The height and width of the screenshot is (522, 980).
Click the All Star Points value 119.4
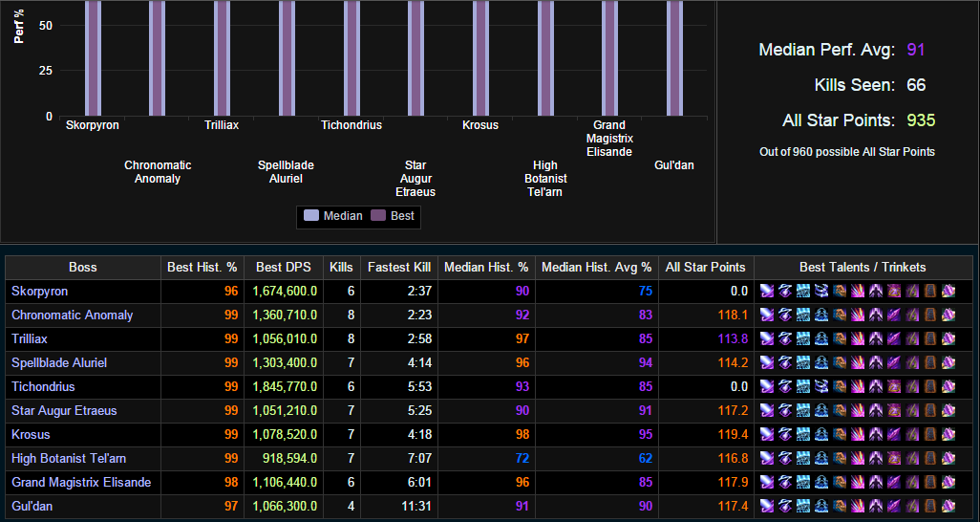(x=733, y=434)
